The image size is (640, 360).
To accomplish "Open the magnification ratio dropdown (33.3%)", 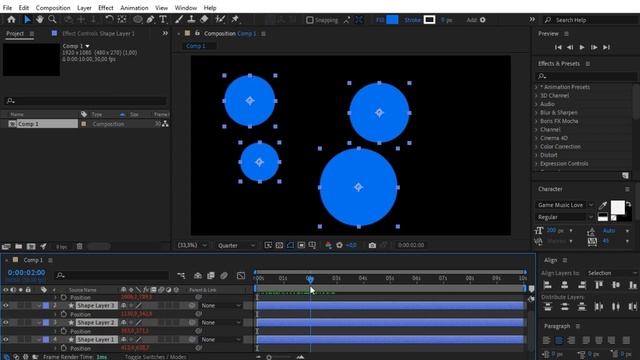I will tap(192, 245).
